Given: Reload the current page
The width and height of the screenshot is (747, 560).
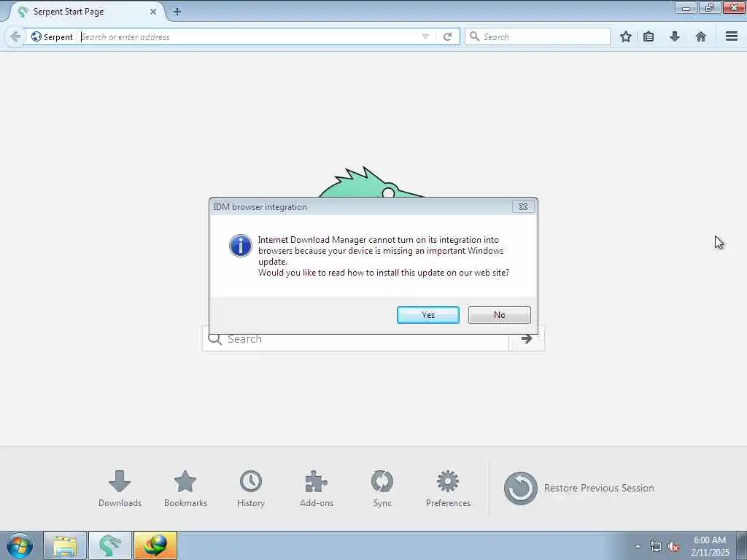Looking at the screenshot, I should click(447, 36).
